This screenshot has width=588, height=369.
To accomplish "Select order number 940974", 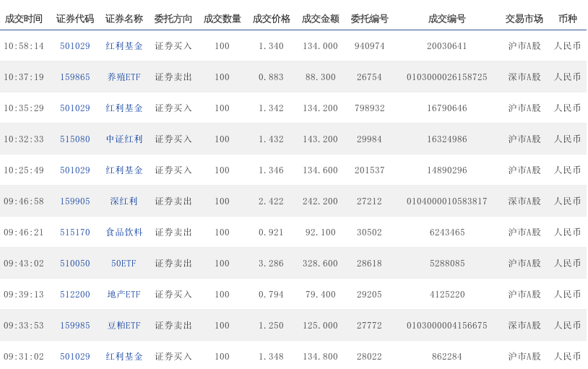I will 369,46.
